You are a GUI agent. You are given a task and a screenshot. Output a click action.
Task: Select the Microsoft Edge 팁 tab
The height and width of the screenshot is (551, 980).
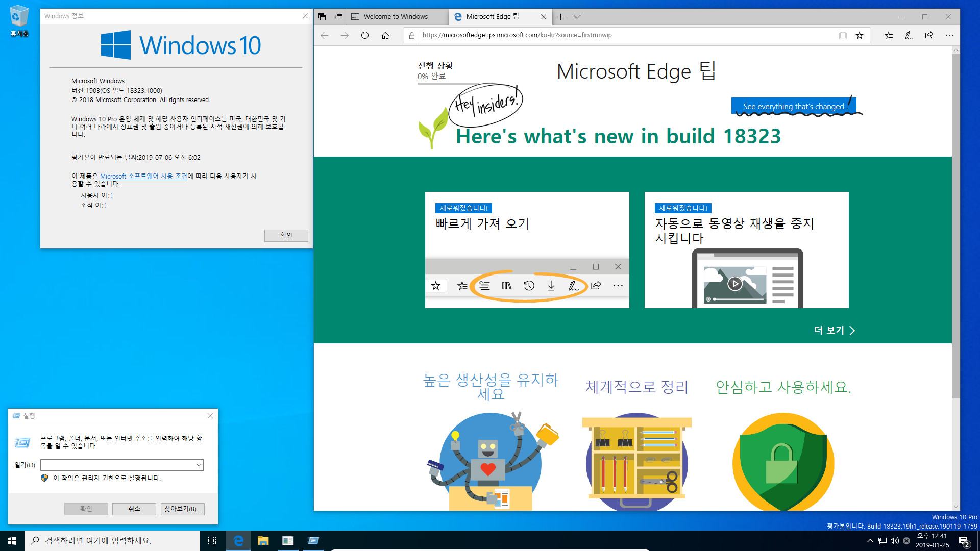pos(493,17)
